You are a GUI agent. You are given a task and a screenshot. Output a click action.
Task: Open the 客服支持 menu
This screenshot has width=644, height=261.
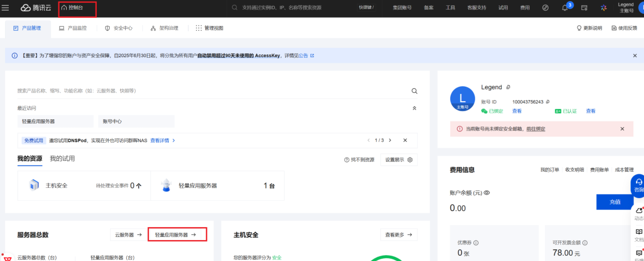477,8
